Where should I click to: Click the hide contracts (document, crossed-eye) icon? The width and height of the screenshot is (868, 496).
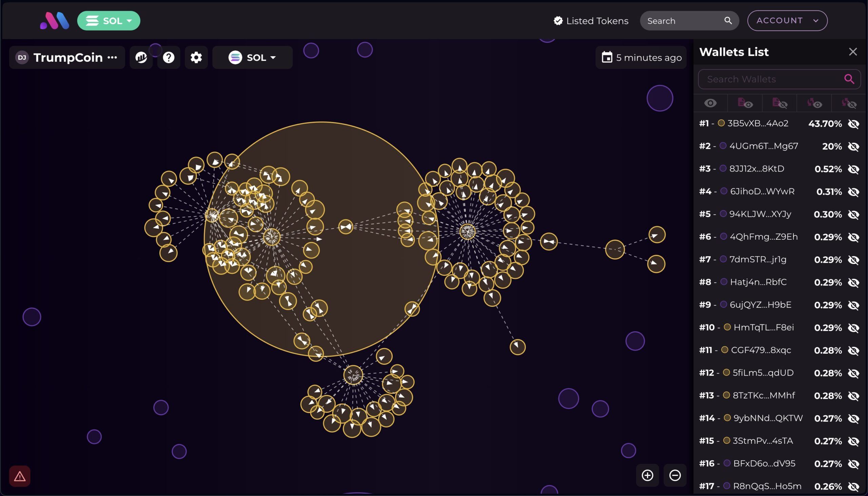(x=780, y=103)
